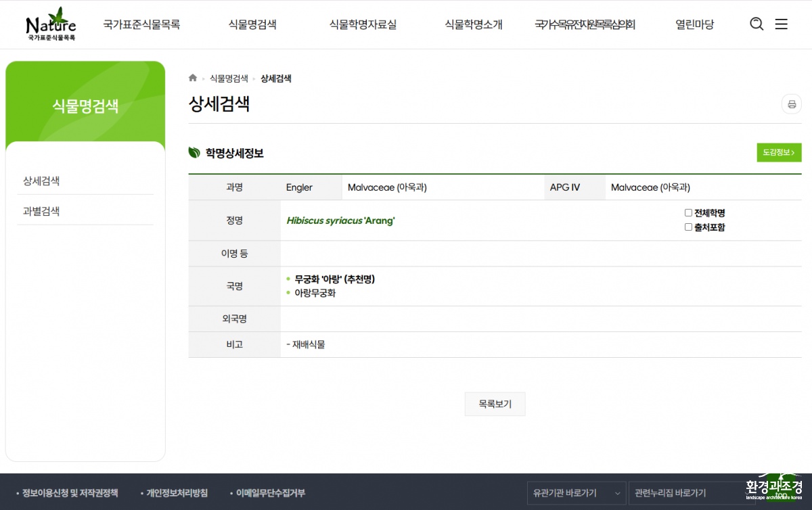This screenshot has height=510, width=812.
Task: Click the 상세검색 breadcrumb item
Action: coord(276,78)
